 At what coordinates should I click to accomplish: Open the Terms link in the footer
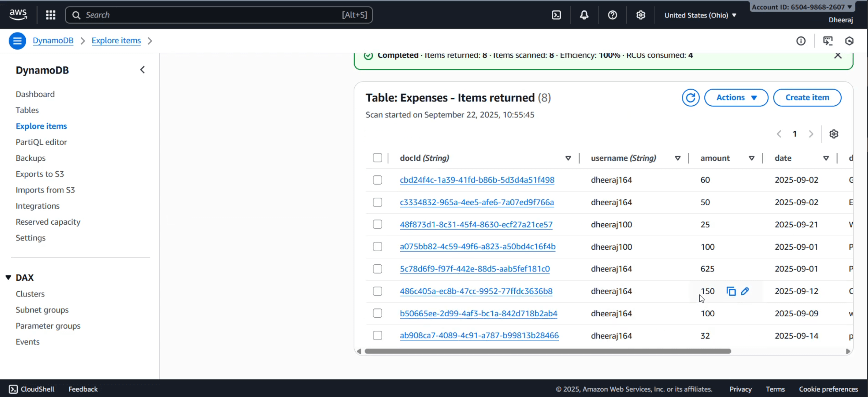pyautogui.click(x=775, y=389)
